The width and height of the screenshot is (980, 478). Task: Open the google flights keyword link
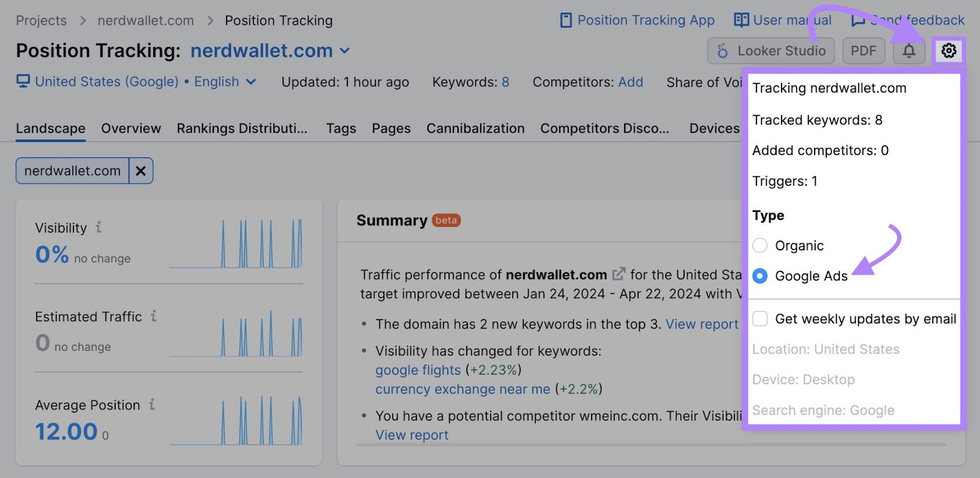[418, 370]
